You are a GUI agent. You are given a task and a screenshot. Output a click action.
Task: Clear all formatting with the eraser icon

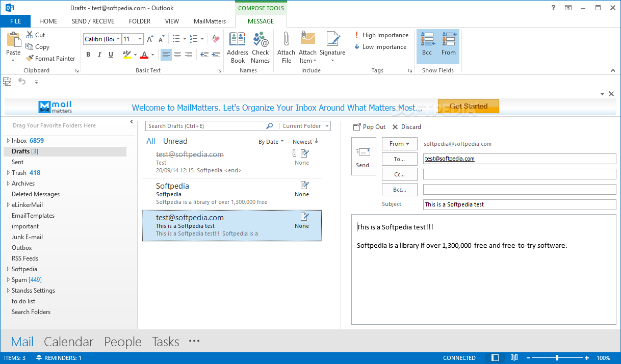(x=215, y=39)
